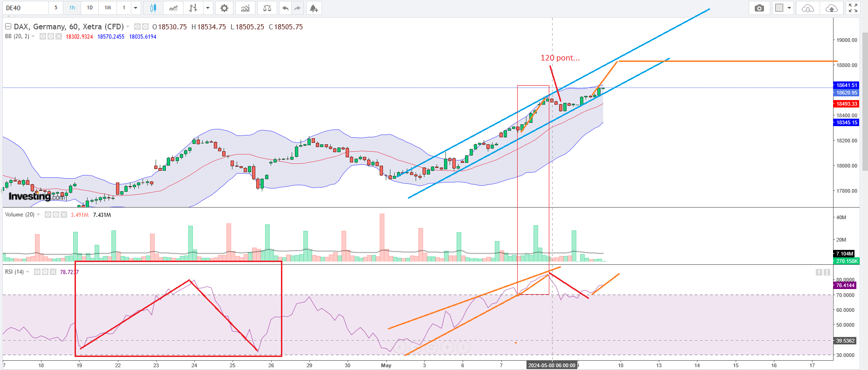Click the DE40 symbol input field
This screenshot has height=370, width=868.
click(26, 8)
